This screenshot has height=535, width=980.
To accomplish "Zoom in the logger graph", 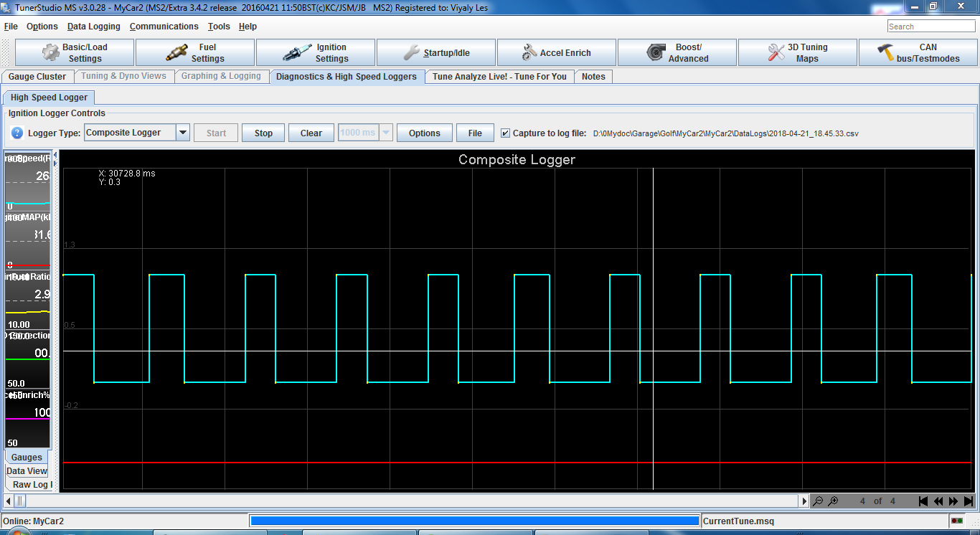I will pos(833,501).
